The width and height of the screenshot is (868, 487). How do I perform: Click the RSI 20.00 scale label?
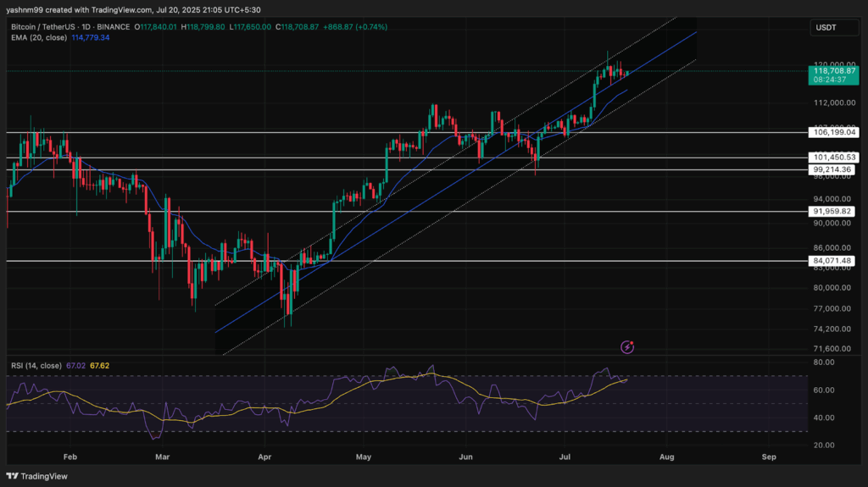tap(824, 445)
